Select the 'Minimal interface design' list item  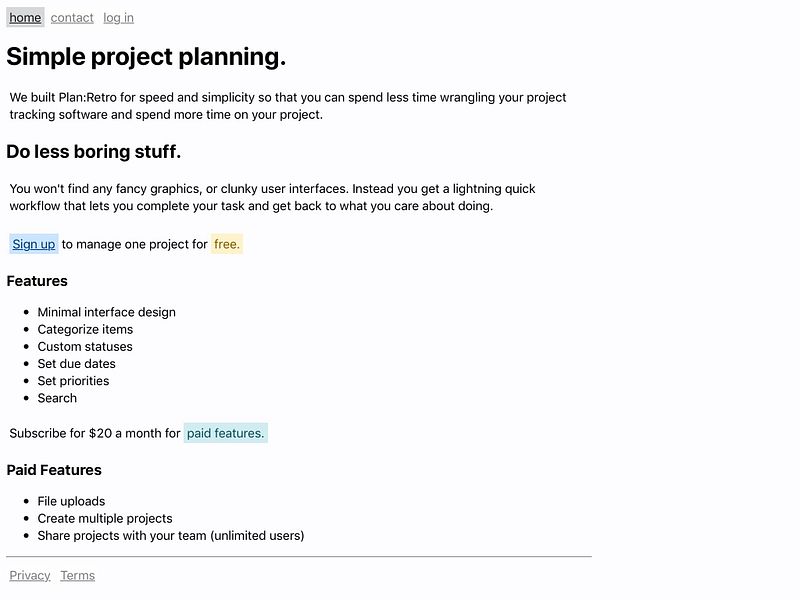[x=107, y=312]
